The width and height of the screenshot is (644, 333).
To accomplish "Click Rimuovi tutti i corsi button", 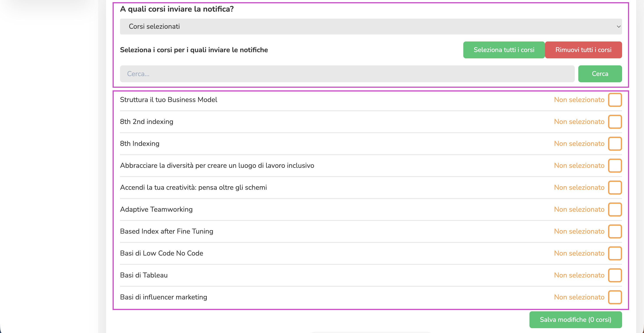I will (583, 50).
